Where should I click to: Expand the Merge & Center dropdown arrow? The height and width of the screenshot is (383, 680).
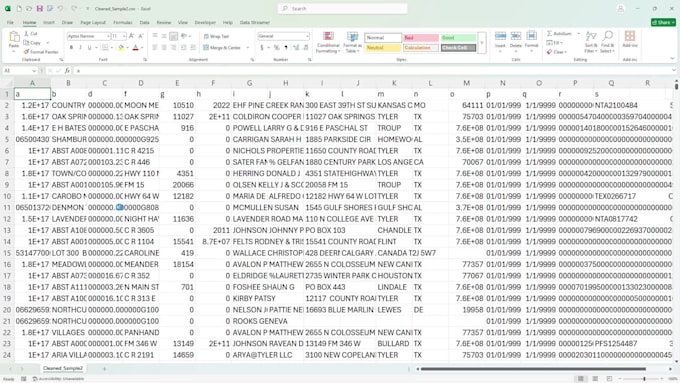248,48
